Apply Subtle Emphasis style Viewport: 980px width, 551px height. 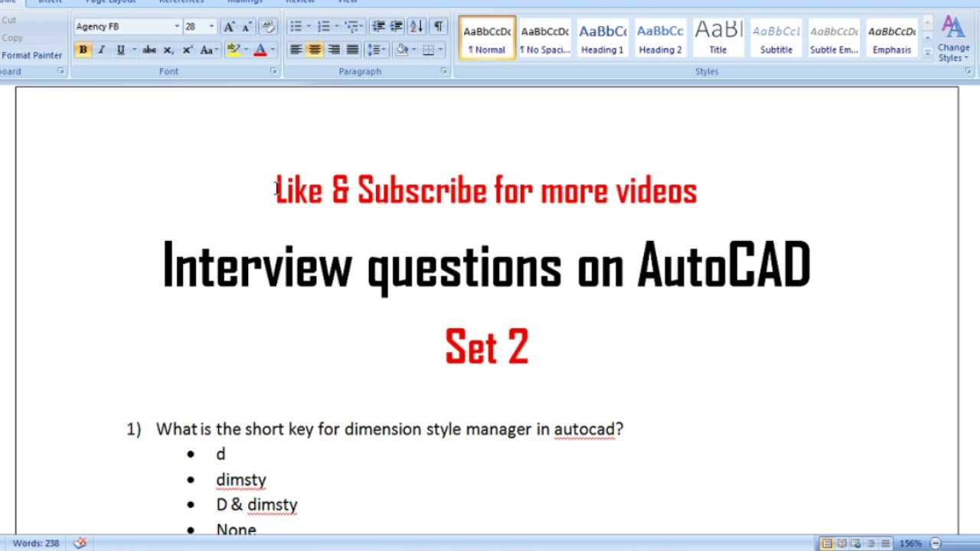coord(834,38)
